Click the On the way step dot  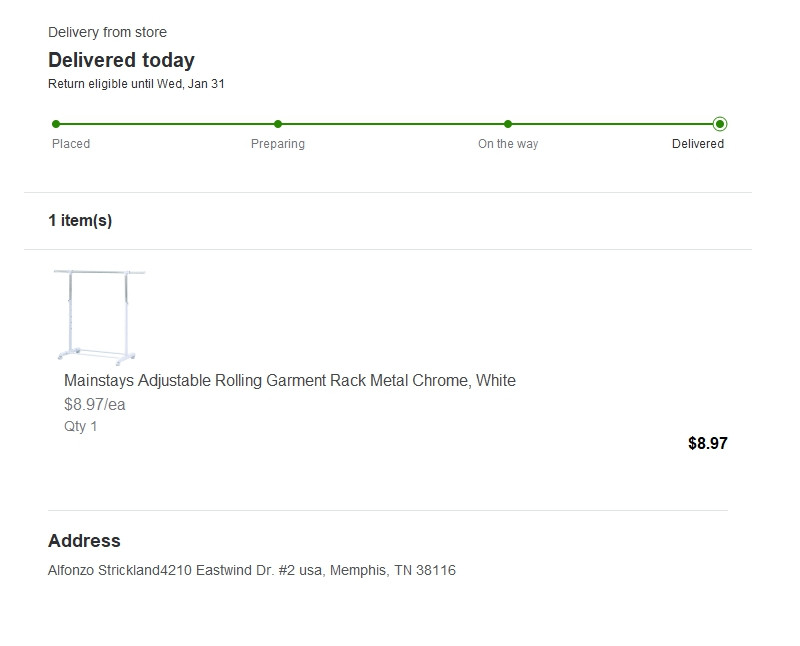tap(508, 124)
